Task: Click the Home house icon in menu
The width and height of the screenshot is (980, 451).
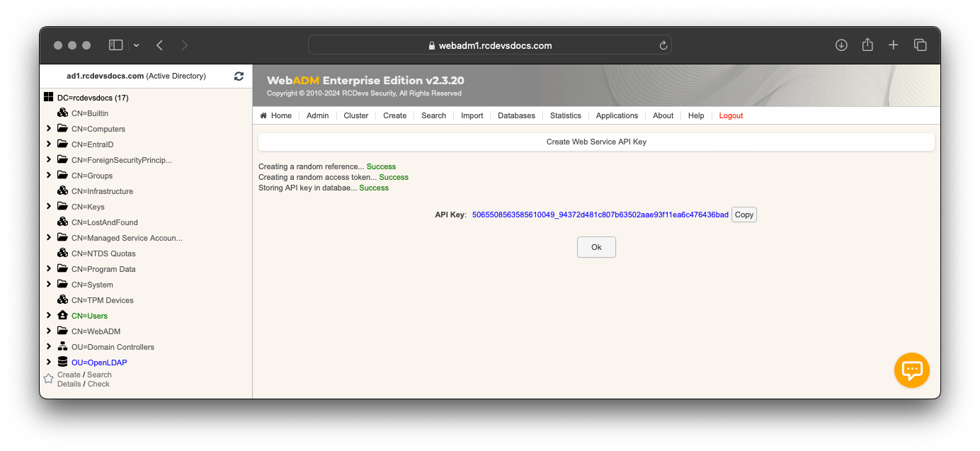Action: tap(263, 115)
